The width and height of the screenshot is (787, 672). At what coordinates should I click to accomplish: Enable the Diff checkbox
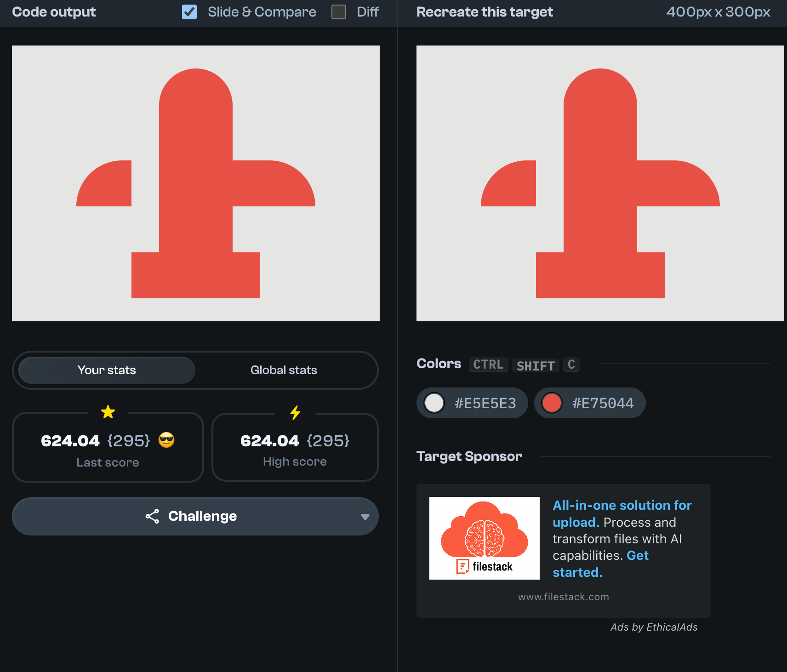click(339, 12)
